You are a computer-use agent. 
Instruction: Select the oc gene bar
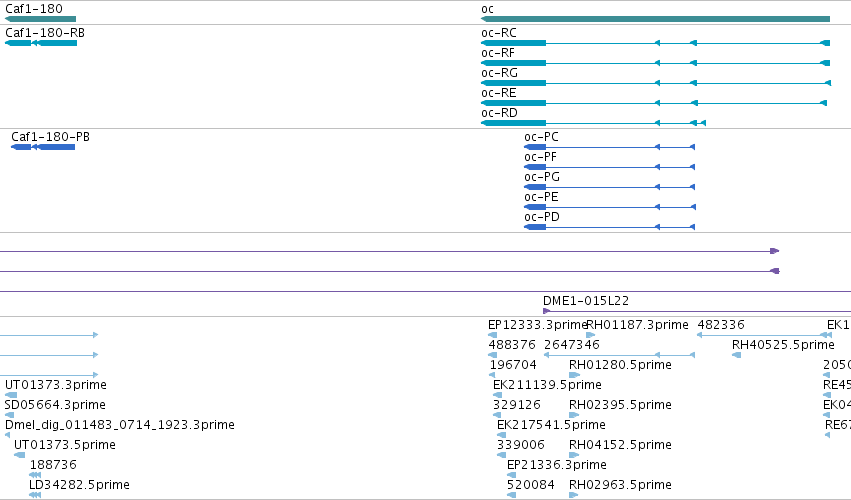(655, 19)
